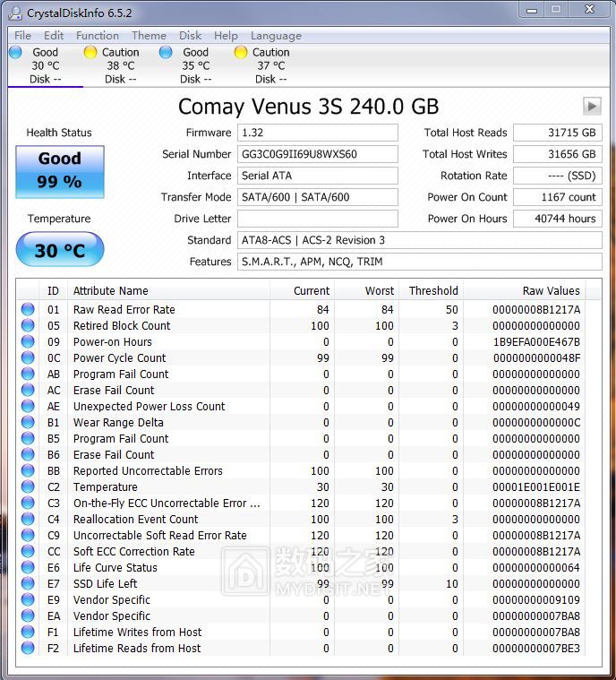
Task: Click the CrystalDiskInfo title bar app icon
Action: coord(15,13)
